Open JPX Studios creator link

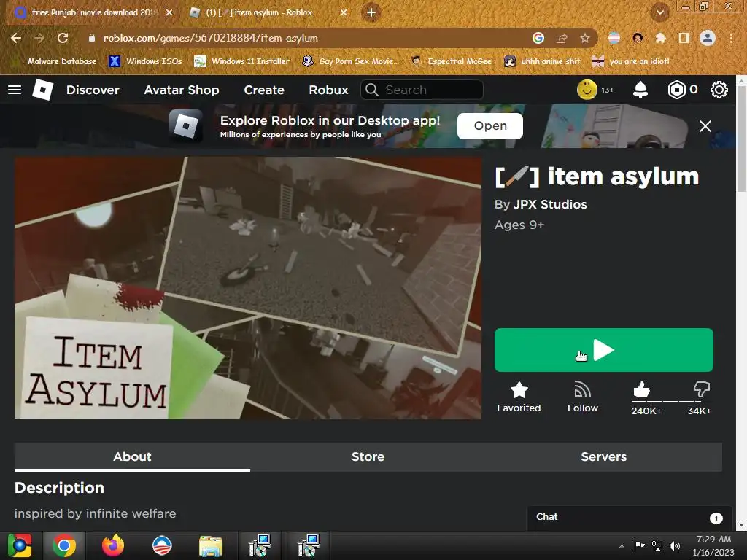click(550, 204)
